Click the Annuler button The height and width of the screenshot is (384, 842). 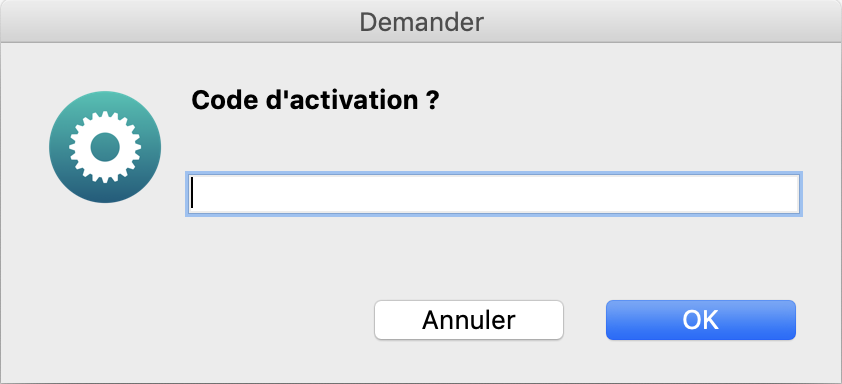click(x=469, y=320)
